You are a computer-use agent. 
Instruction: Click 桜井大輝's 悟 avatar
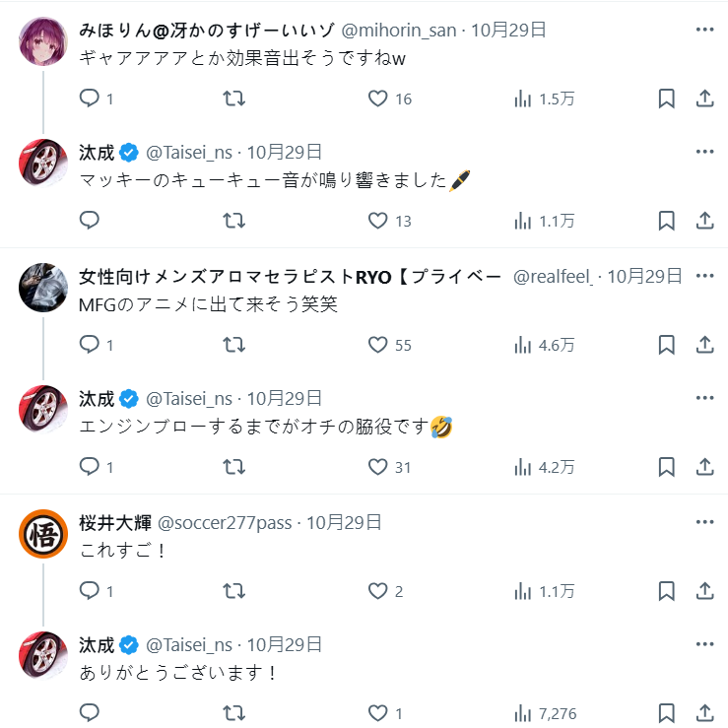(43, 534)
